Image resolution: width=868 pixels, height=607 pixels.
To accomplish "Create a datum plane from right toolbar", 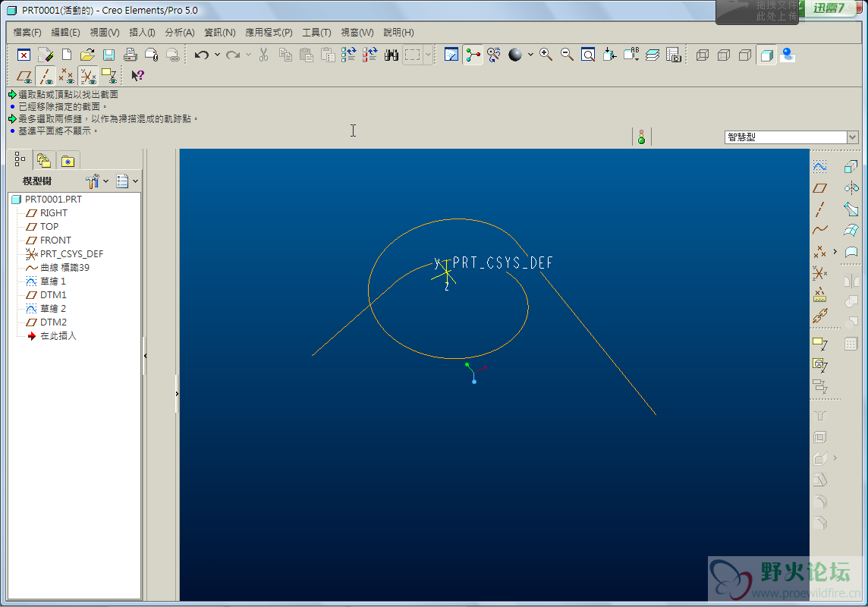I will pyautogui.click(x=820, y=188).
